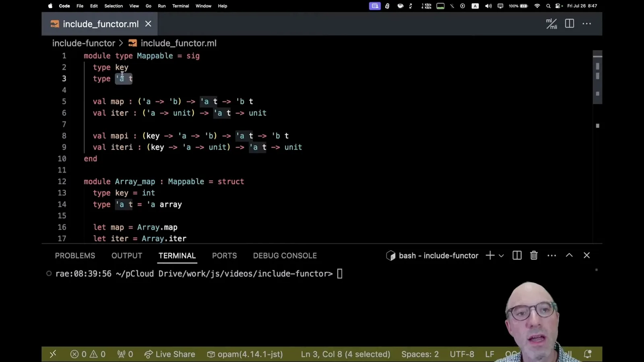This screenshot has height=362, width=644.
Task: Open notifications bell in status bar
Action: tap(588, 354)
